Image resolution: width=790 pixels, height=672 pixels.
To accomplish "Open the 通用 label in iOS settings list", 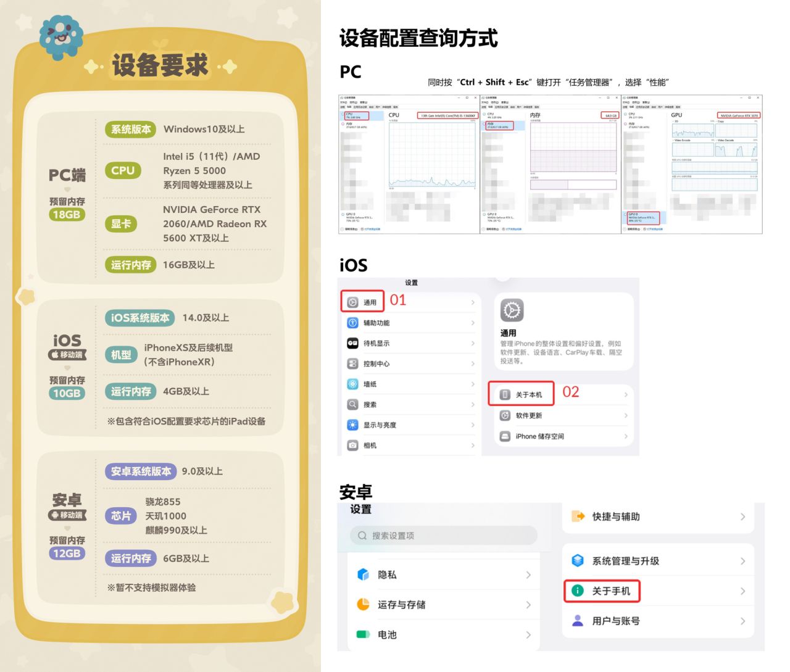I will pyautogui.click(x=370, y=302).
